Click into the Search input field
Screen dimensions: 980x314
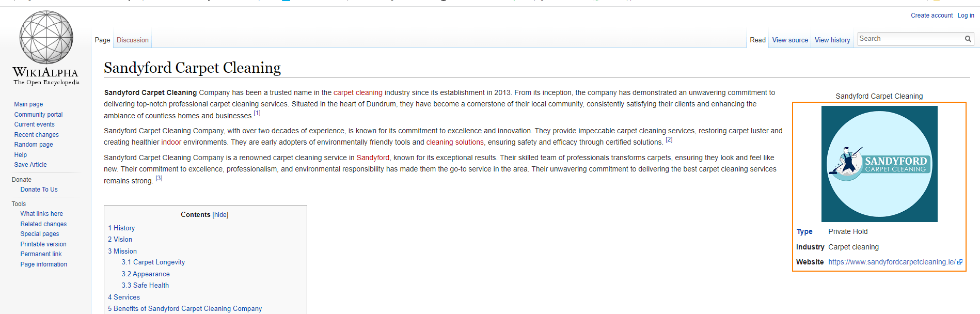pyautogui.click(x=911, y=39)
